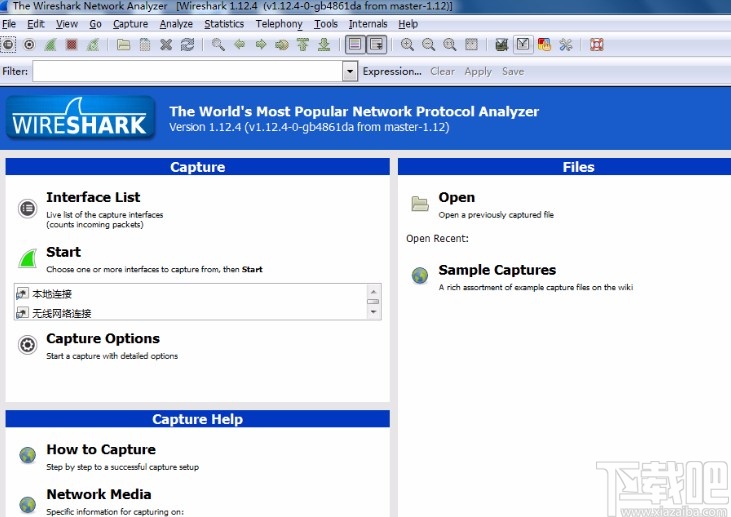This screenshot has width=731, height=517.
Task: Open a capture file via folder toolbar icon
Action: [x=124, y=45]
